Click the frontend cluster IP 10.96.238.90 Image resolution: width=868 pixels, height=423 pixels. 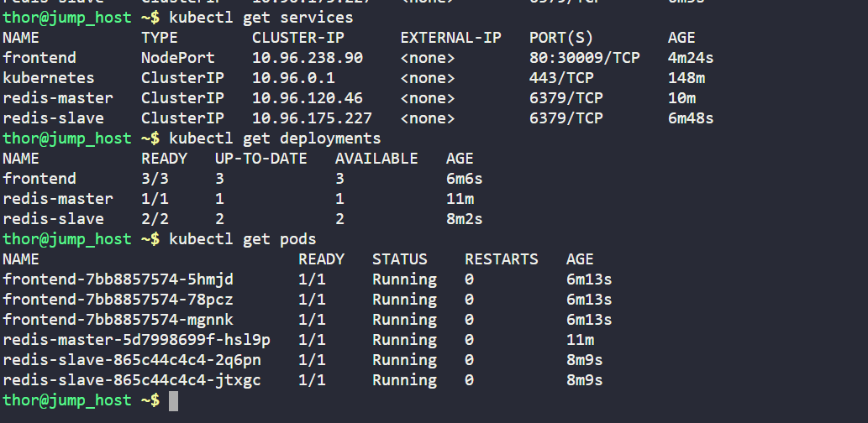coord(308,58)
